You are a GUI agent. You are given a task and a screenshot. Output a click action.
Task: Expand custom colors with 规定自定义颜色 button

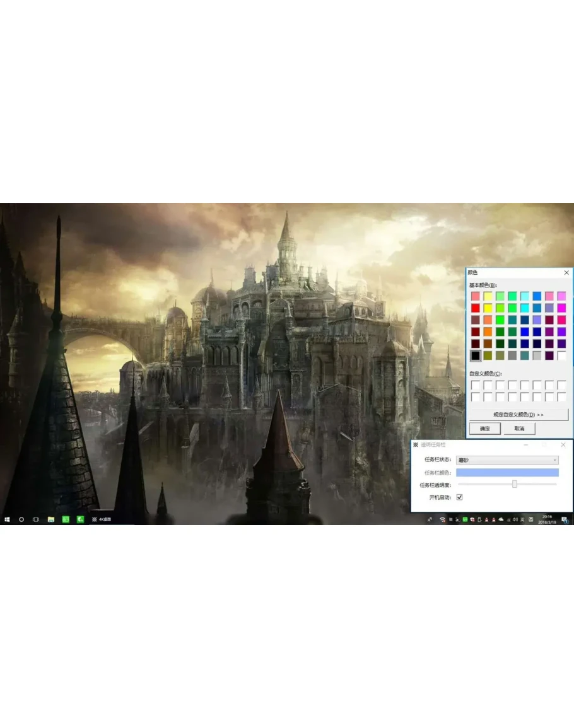(518, 415)
